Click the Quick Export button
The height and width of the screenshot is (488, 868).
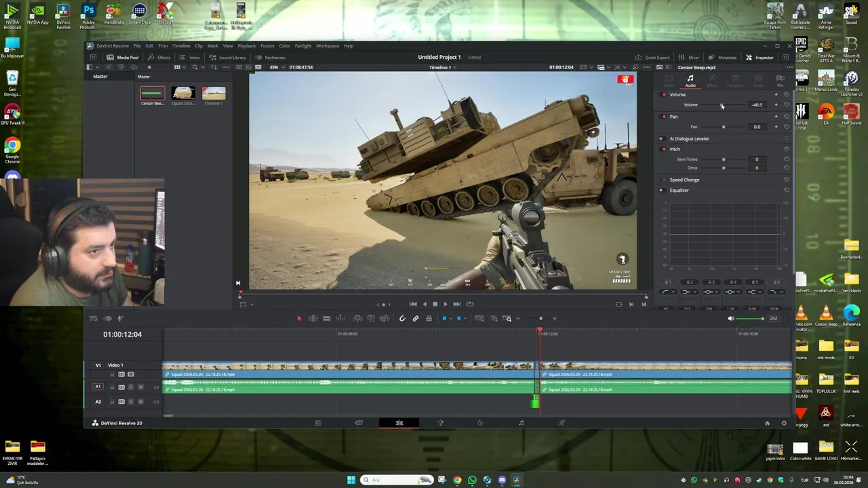tap(652, 58)
